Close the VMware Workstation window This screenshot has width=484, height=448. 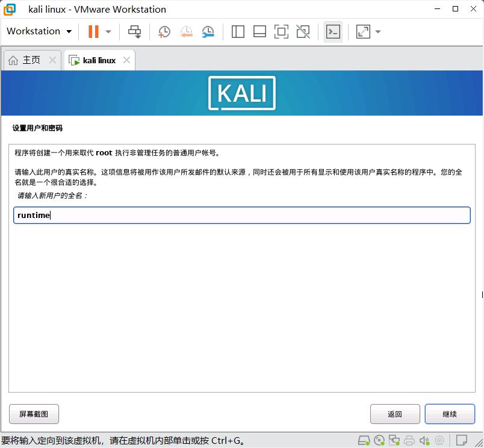473,9
